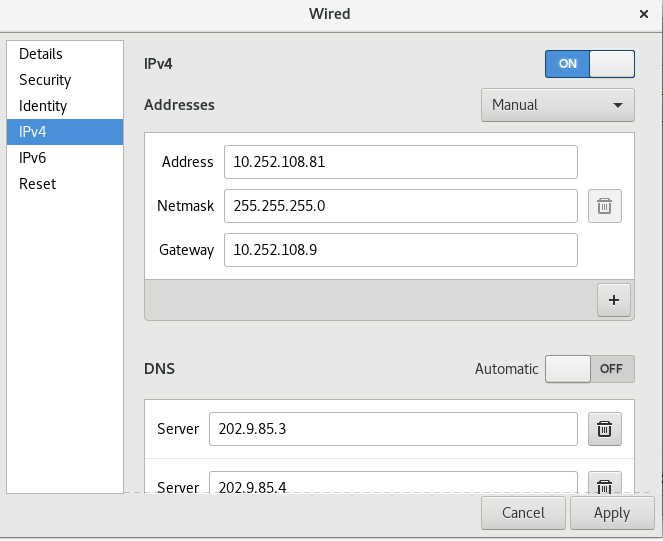Delete the manual address entry
663x541 pixels.
[605, 206]
